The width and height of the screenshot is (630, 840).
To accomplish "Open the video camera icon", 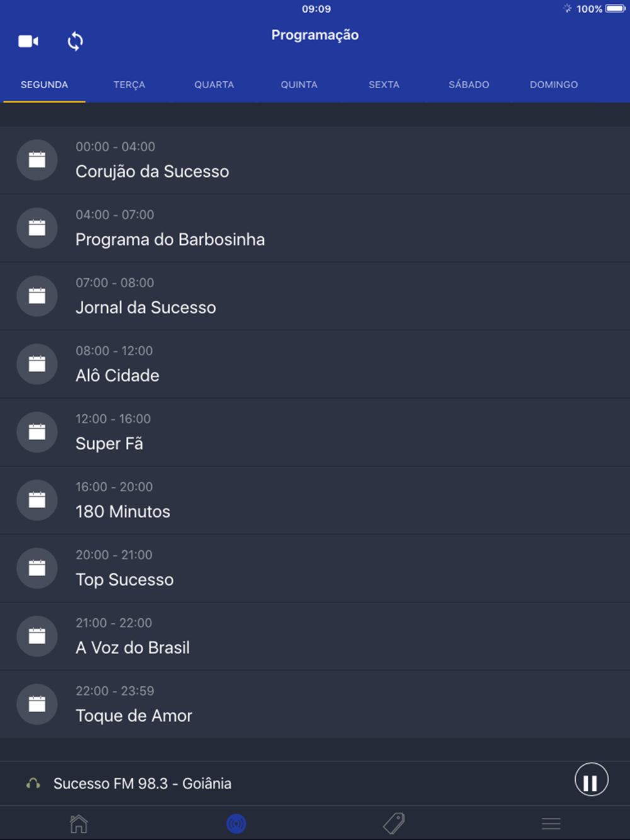I will tap(28, 42).
